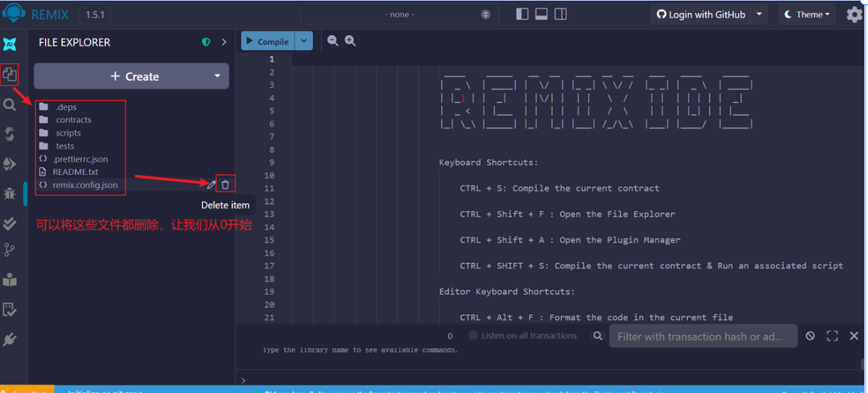Open the File Explorer sidebar icon
This screenshot has width=868, height=393.
click(10, 73)
